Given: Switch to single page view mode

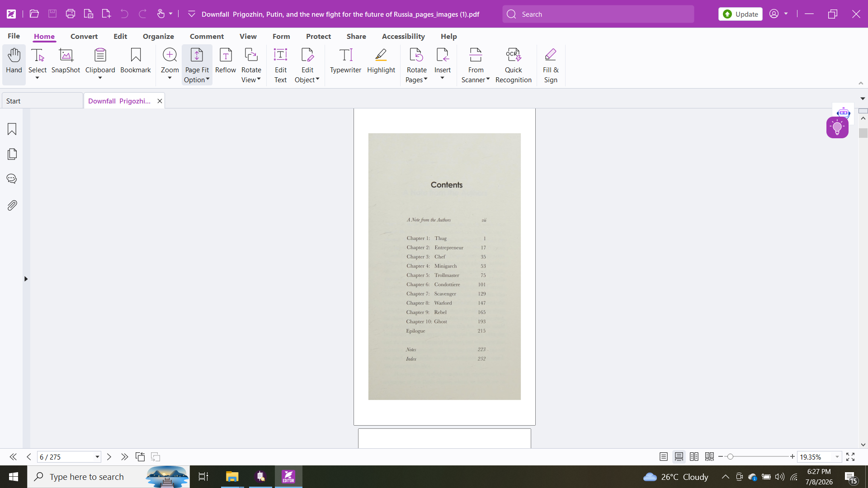Looking at the screenshot, I should pyautogui.click(x=664, y=457).
